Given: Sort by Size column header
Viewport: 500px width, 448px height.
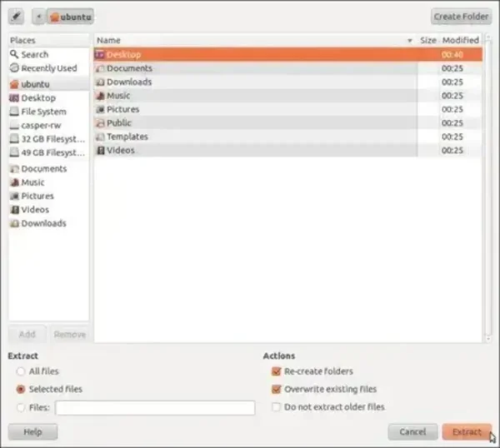Looking at the screenshot, I should pyautogui.click(x=428, y=40).
